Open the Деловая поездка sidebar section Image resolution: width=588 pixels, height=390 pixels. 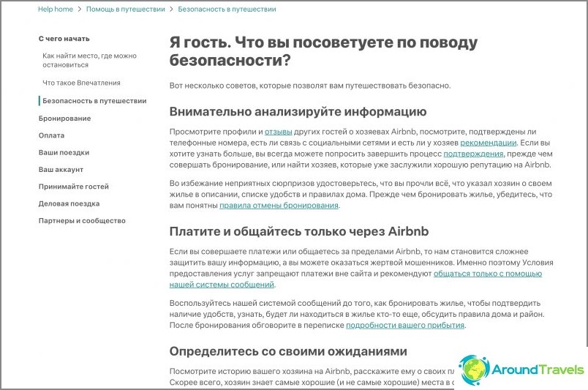tap(69, 204)
